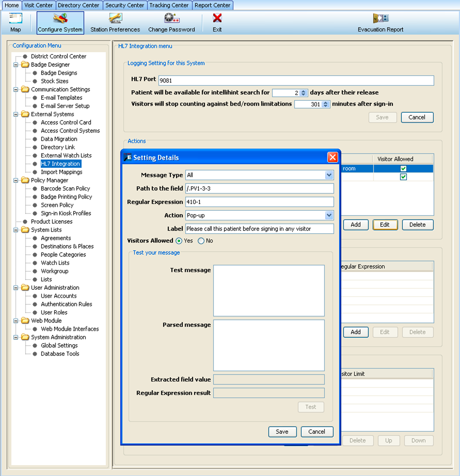Open the Message Type dropdown

(329, 175)
